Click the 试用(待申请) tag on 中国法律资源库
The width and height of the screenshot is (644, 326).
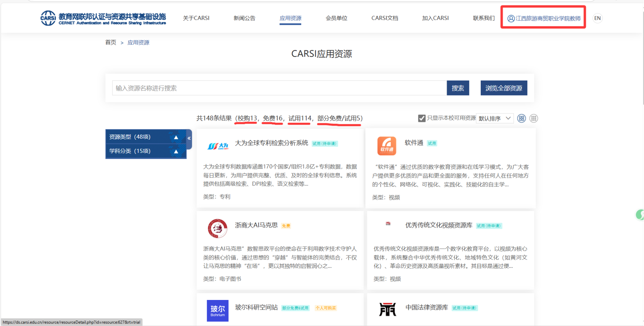(x=465, y=308)
